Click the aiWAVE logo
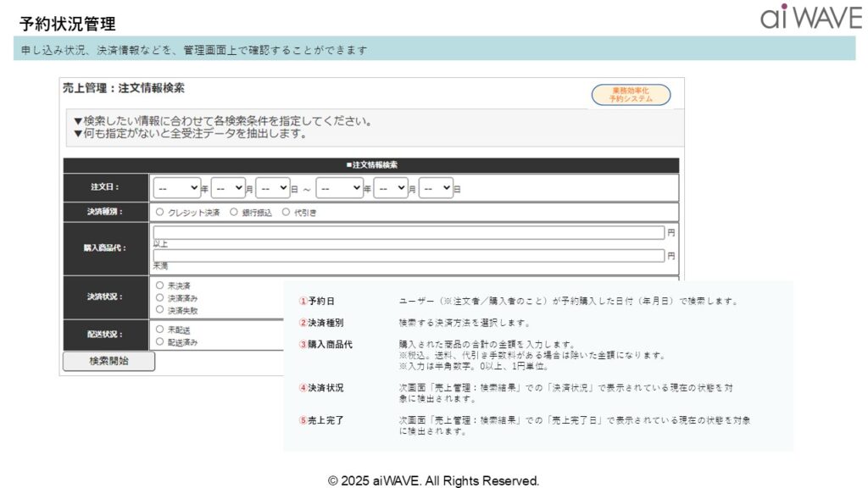The height and width of the screenshot is (488, 868). (810, 17)
